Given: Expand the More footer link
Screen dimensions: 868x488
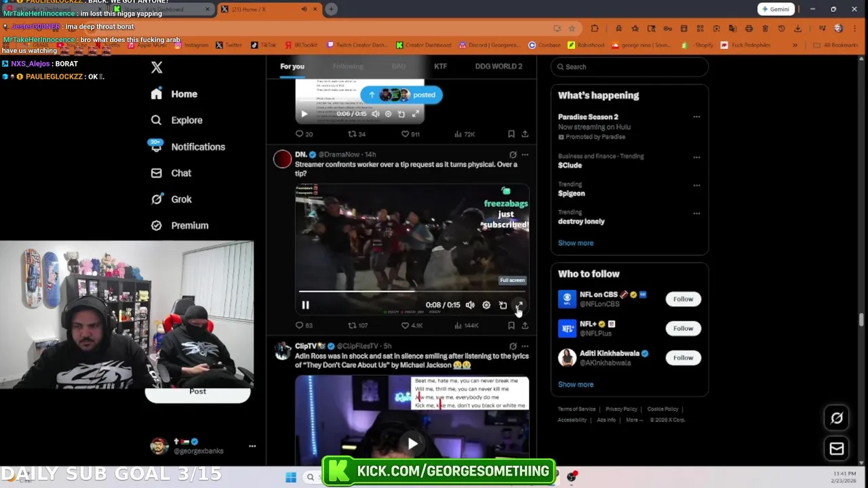Looking at the screenshot, I should tap(634, 420).
